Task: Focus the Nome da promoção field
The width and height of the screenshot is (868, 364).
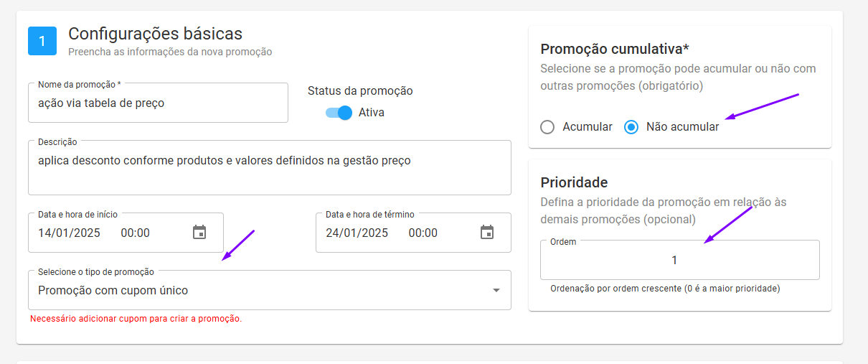Action: (158, 103)
